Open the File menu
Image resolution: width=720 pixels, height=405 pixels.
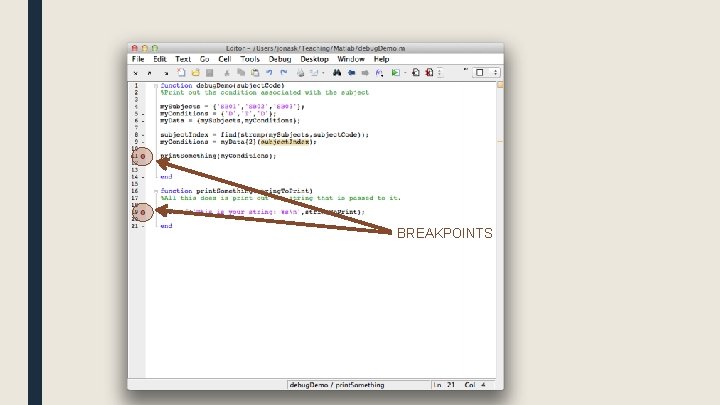(x=138, y=59)
